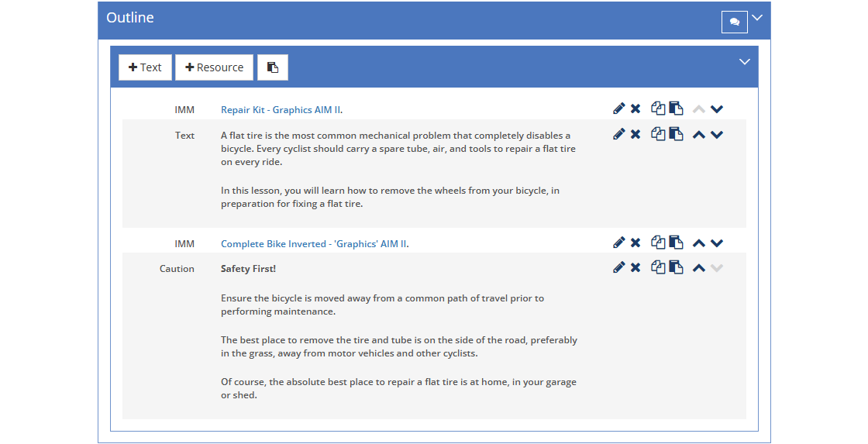Screen dimensions: 868x444
Task: Delete the Complete Bike Inverted row
Action: coord(635,243)
